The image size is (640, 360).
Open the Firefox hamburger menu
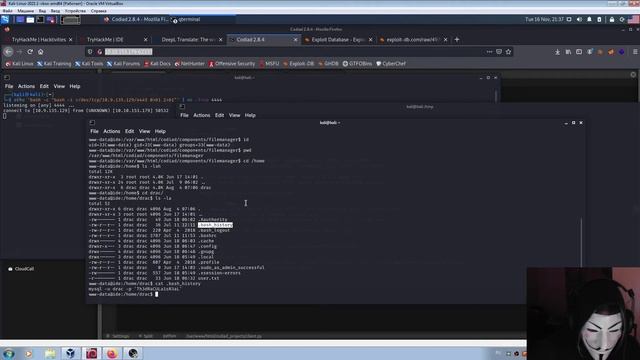pyautogui.click(x=635, y=52)
